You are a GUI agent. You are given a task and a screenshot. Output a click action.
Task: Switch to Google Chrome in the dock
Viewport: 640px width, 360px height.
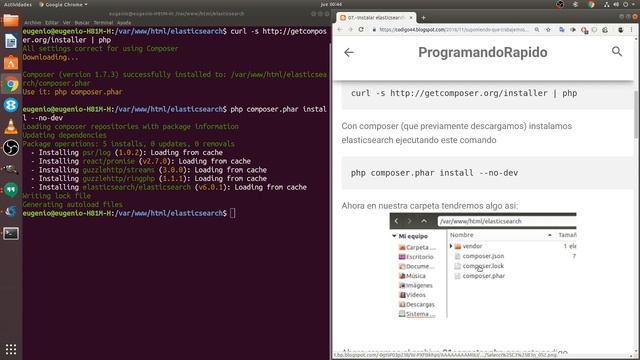(x=11, y=84)
